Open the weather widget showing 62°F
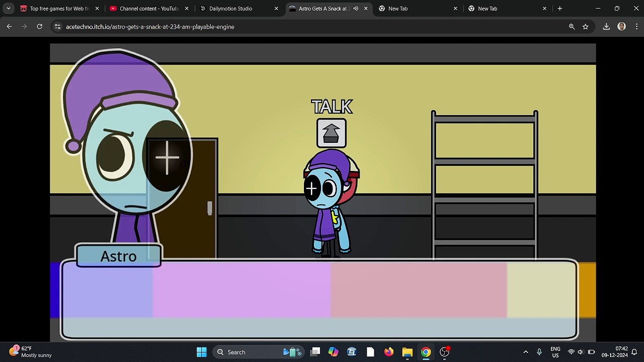Screen dimensions: 644x362 coord(31,352)
